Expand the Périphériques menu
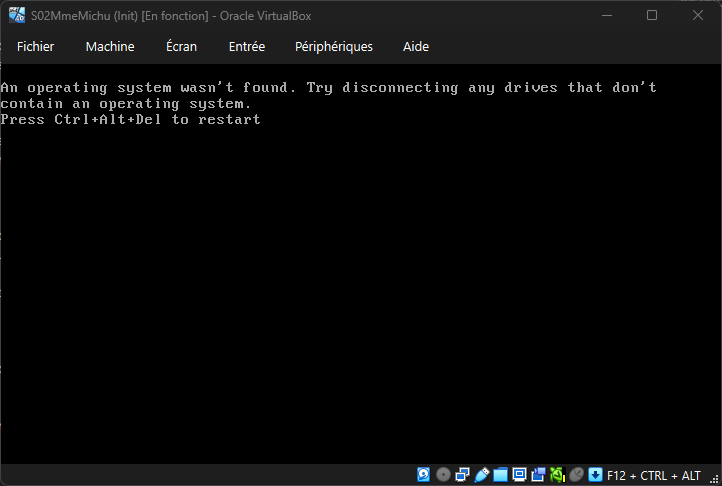 pyautogui.click(x=334, y=47)
